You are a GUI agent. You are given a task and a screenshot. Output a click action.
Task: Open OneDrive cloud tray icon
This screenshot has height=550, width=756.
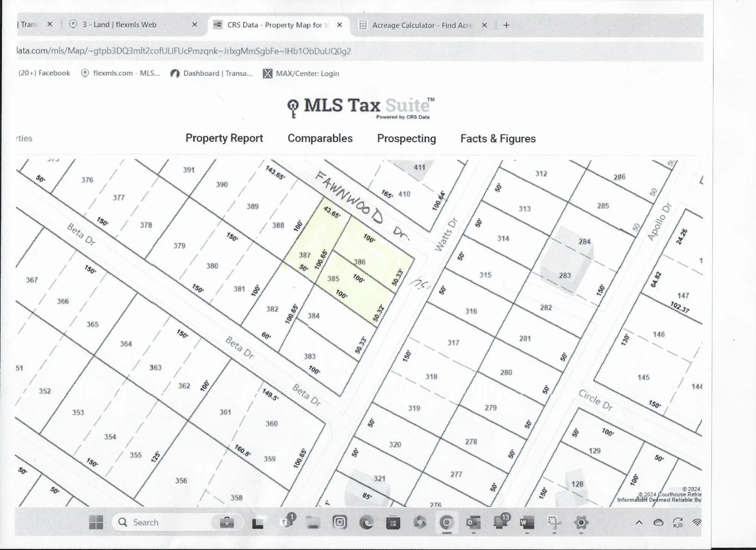tap(658, 523)
